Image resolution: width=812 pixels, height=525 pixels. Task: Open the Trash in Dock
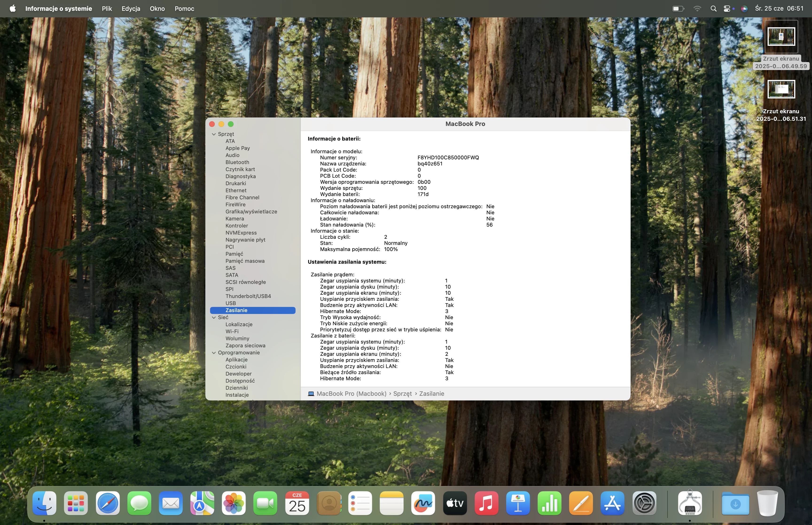(767, 503)
